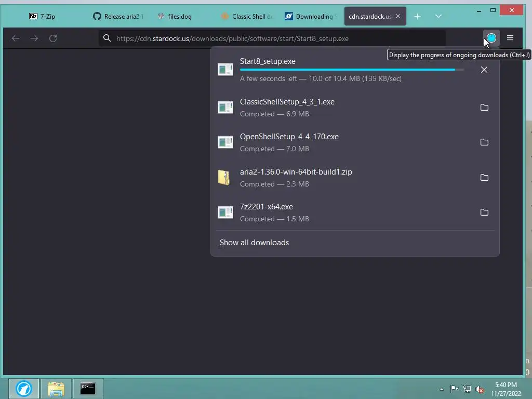Open aria2-1.36.0-win-64bit-build1.zip download entry

(343, 178)
